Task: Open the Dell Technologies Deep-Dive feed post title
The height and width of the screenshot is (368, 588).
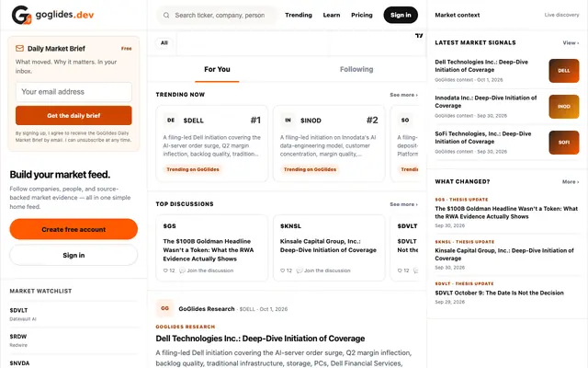Action: click(260, 339)
